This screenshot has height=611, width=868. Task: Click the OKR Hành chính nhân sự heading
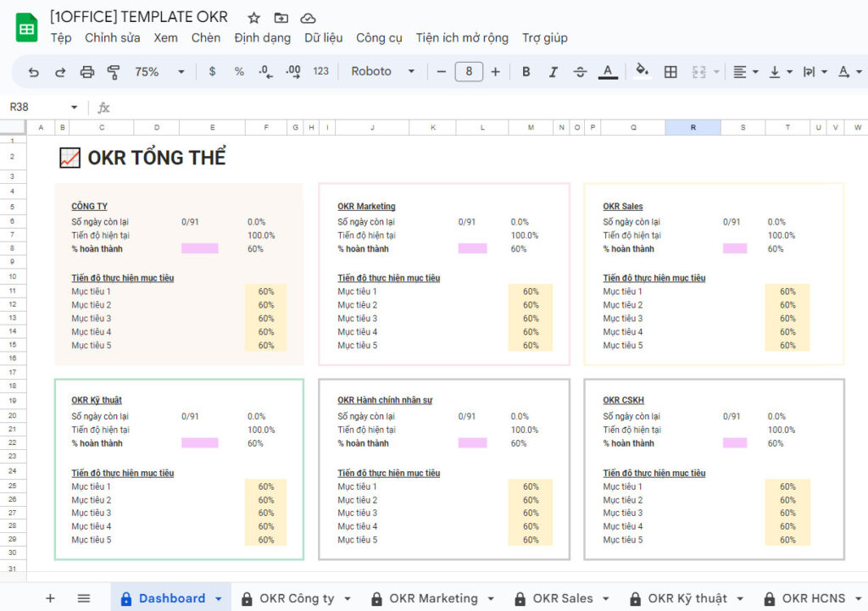click(x=385, y=400)
